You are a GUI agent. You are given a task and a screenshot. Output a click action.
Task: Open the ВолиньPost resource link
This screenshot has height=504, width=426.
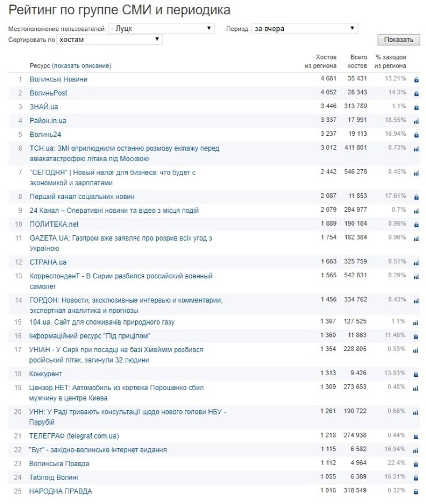(48, 93)
